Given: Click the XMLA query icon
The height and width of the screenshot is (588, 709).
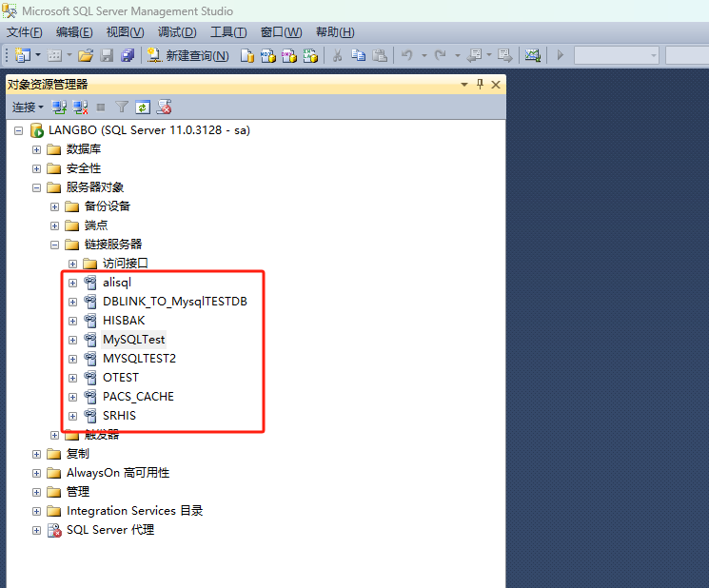Looking at the screenshot, I should coord(310,55).
